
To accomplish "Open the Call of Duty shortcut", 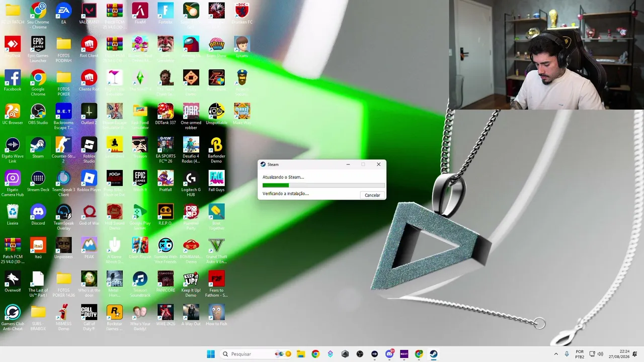I will pos(89,318).
